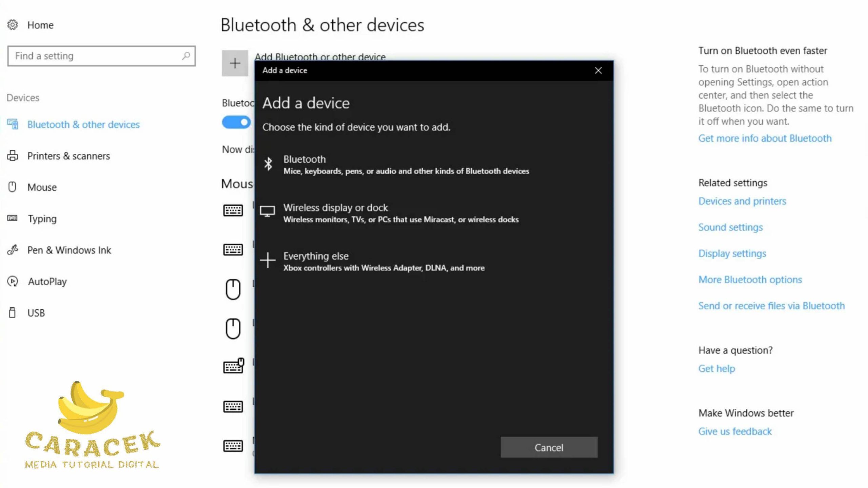Screen dimensions: 868x488
Task: Click Get more info about Bluetooth link
Action: tap(765, 138)
